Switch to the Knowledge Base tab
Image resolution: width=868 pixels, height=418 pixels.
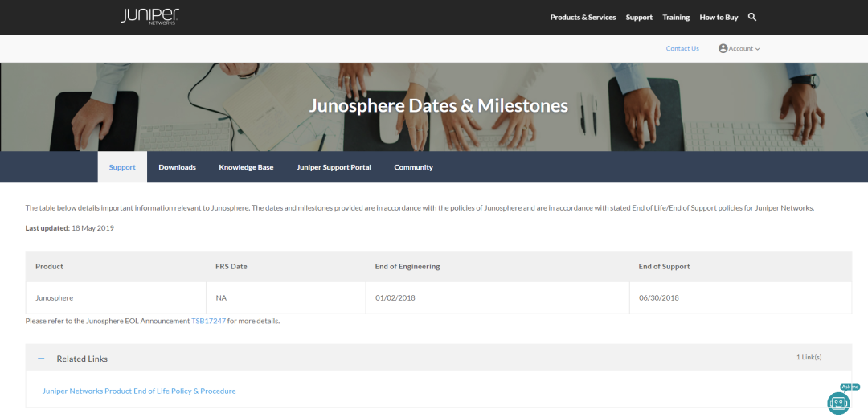point(246,167)
